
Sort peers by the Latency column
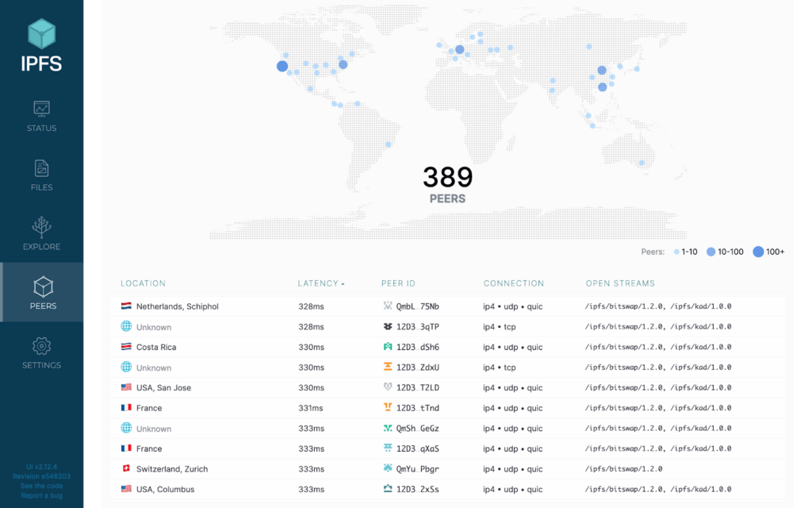pyautogui.click(x=320, y=283)
